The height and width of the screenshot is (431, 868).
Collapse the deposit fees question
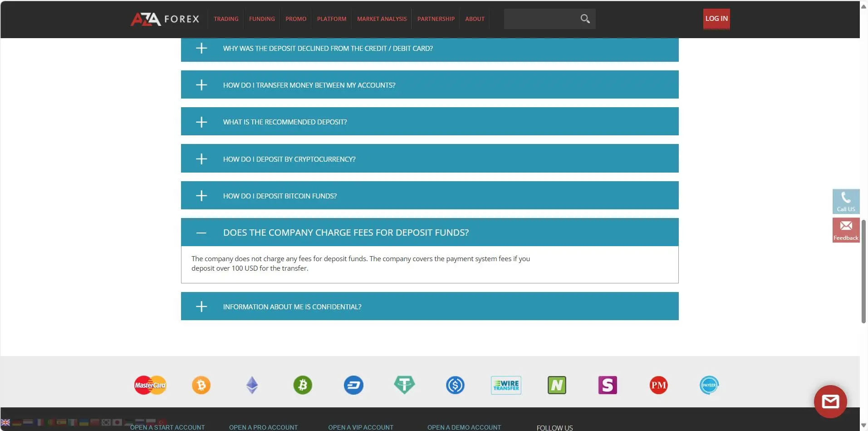click(x=430, y=232)
